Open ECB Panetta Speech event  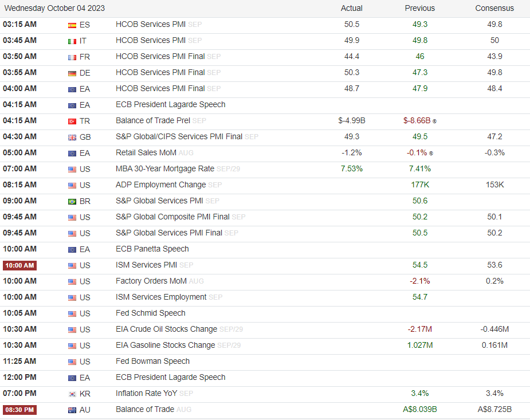(x=152, y=249)
